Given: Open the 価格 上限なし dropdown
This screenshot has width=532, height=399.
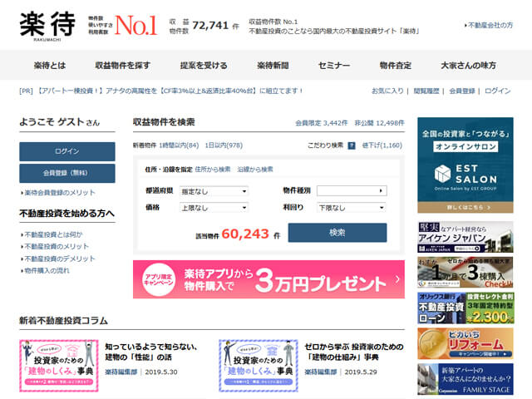Looking at the screenshot, I should click(x=214, y=207).
